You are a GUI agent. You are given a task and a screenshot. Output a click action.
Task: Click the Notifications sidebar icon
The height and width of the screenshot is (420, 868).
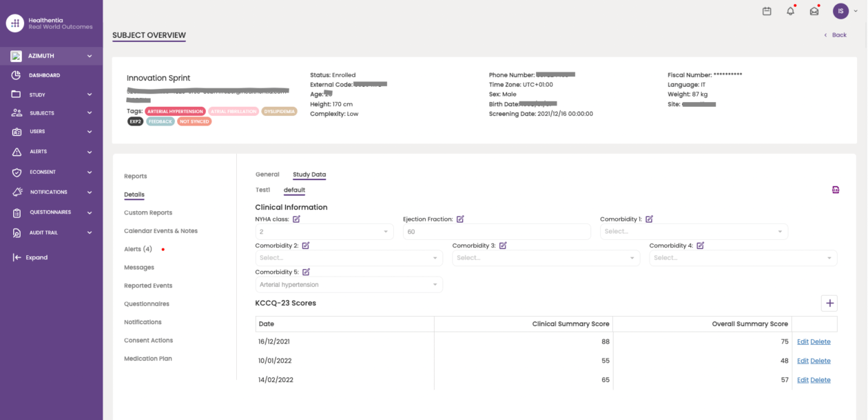17,192
